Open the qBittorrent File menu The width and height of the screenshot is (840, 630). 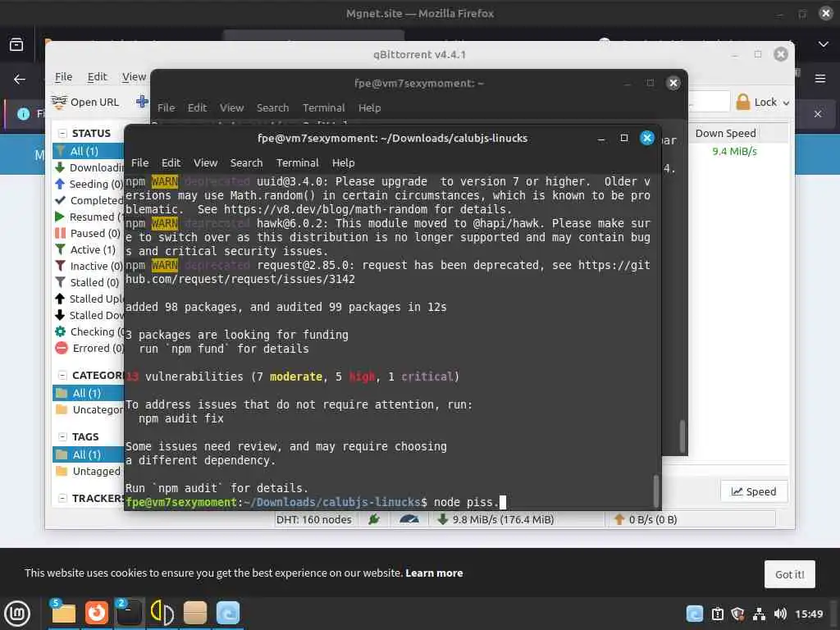pyautogui.click(x=63, y=77)
